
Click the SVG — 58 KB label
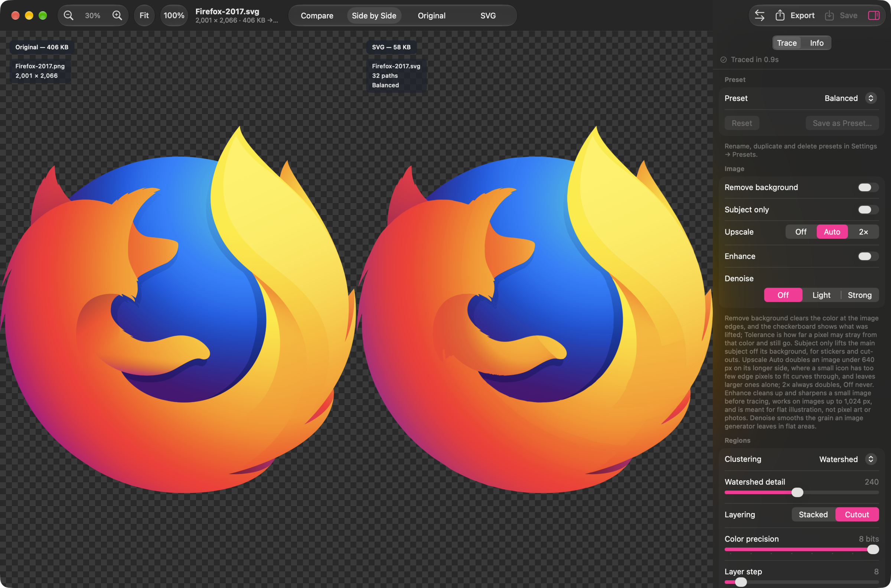[391, 47]
